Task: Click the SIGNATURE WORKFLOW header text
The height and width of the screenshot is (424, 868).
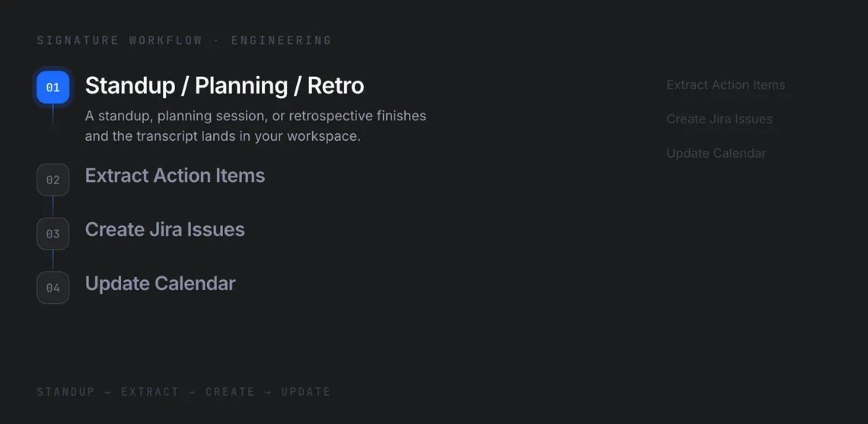Action: 120,40
